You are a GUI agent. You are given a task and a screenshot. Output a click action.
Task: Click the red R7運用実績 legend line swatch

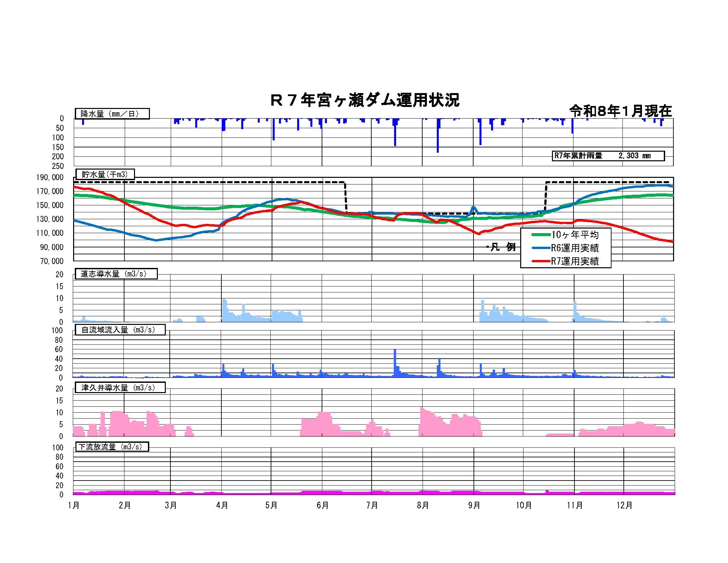click(x=541, y=261)
